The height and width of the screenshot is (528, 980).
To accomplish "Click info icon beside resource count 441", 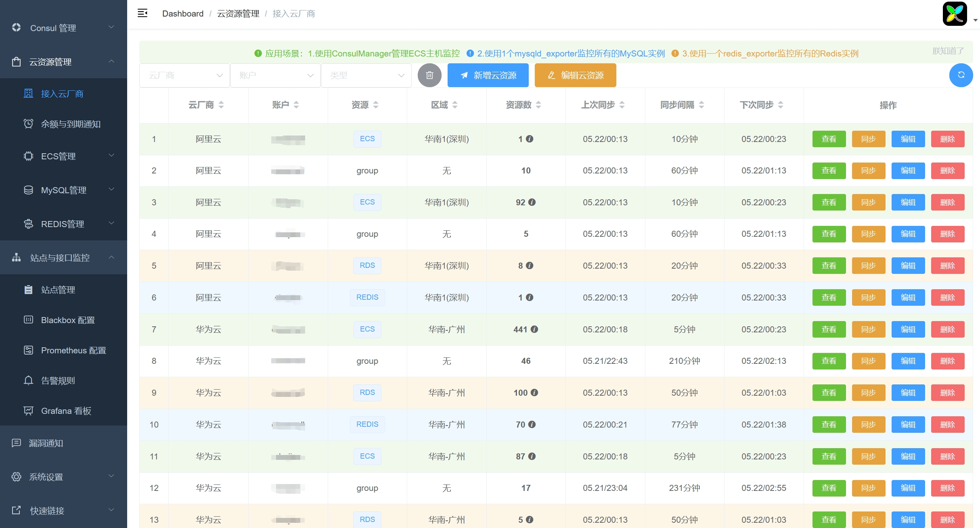I will tap(534, 330).
